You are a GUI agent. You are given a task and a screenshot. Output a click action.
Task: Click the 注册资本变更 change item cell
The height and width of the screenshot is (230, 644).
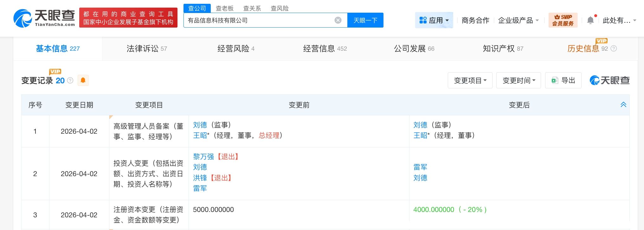149,215
